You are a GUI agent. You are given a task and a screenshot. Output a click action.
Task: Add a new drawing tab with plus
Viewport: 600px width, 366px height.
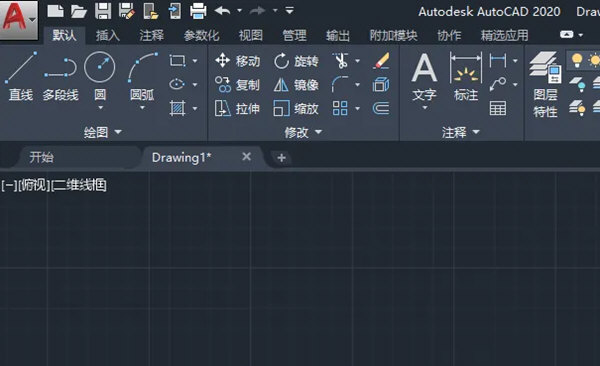click(x=281, y=157)
